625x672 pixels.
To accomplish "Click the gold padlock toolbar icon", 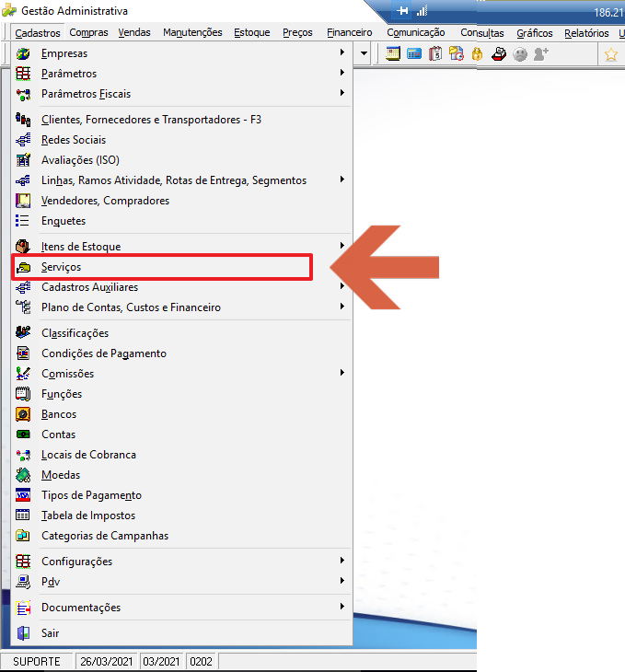I will click(x=477, y=54).
